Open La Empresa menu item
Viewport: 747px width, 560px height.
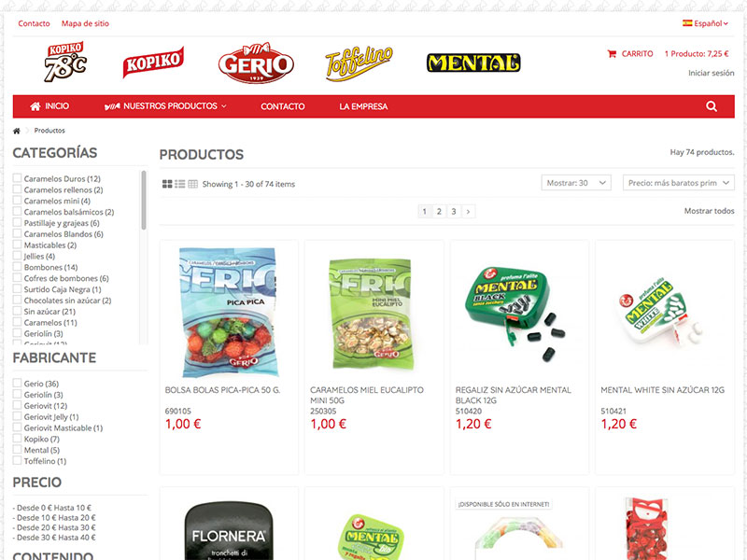(x=363, y=106)
